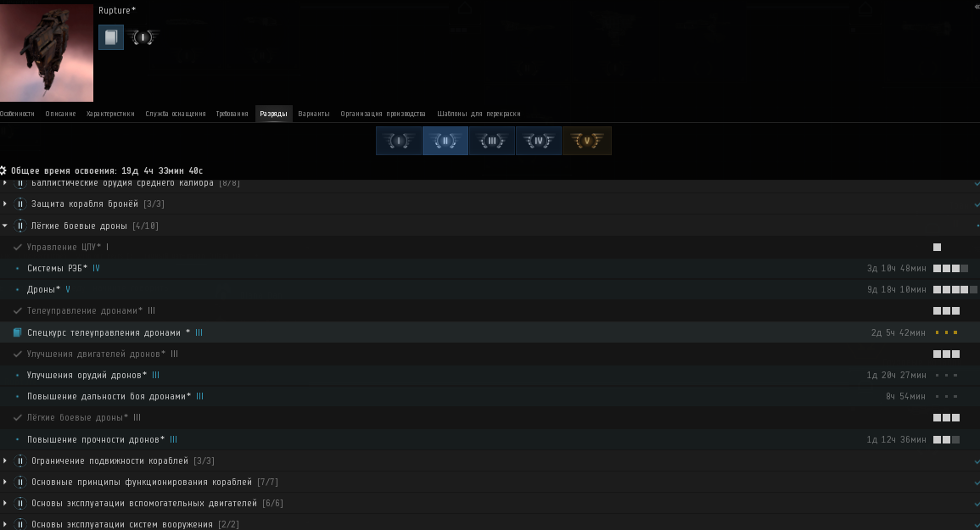Click the ship skill book icon under Rupture
The width and height of the screenshot is (980, 530).
(111, 37)
